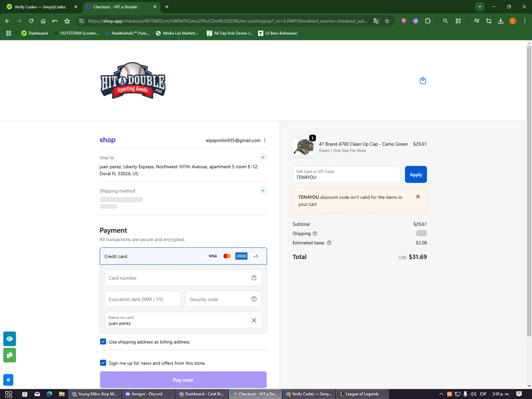Click the lock icon in Card number
This screenshot has width=532, height=399.
click(x=254, y=278)
